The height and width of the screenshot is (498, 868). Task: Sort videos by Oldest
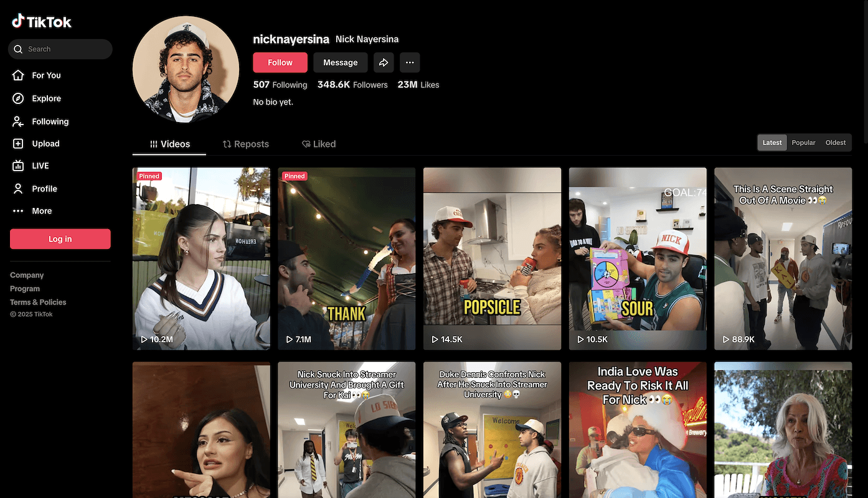pos(835,143)
